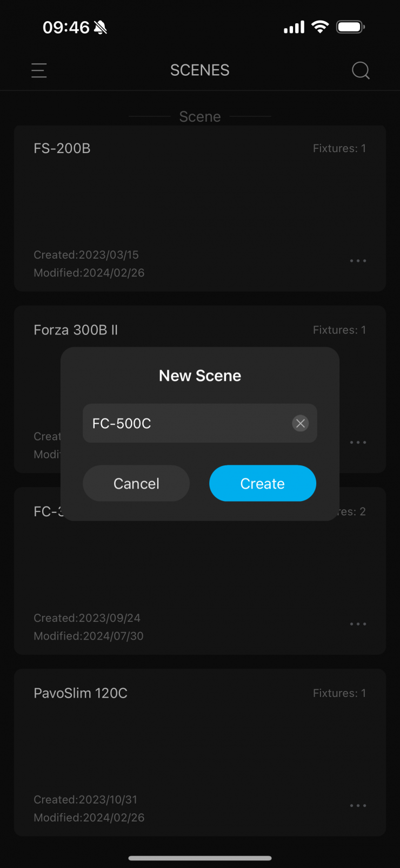Tap the Scene section label

pyautogui.click(x=200, y=117)
